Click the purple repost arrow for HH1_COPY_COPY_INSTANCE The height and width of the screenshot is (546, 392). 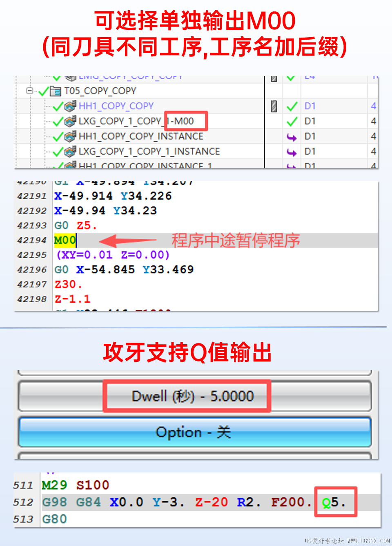tap(292, 136)
